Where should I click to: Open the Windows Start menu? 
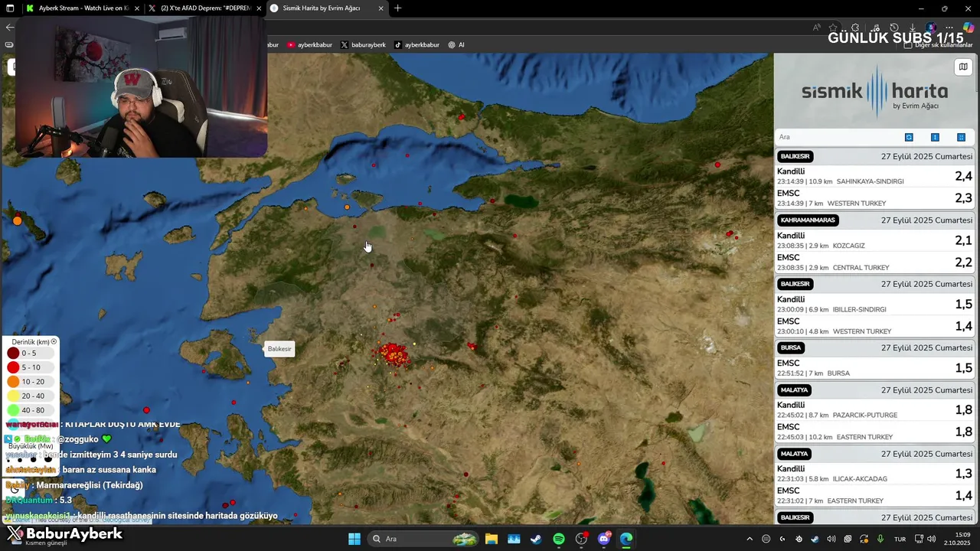tap(354, 539)
